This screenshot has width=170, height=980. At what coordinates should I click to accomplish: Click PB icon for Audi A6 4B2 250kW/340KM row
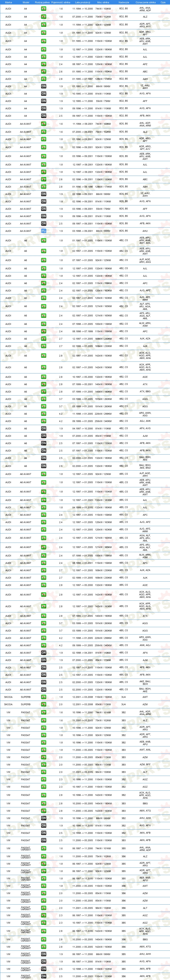coord(43,421)
